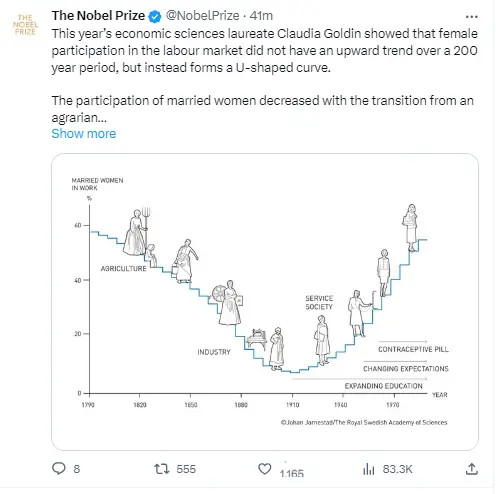Open the three-dot more options menu
The height and width of the screenshot is (494, 496).
[x=471, y=16]
